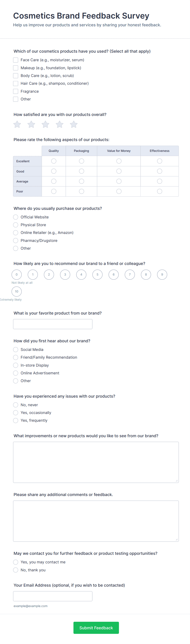Viewport: 190px width, 644px height.
Task: Mark Packaging as Good
Action: pos(81,171)
